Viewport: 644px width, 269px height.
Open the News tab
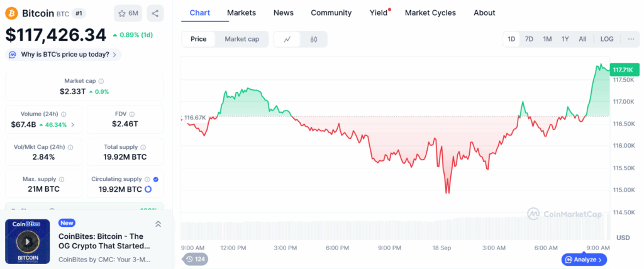(284, 13)
